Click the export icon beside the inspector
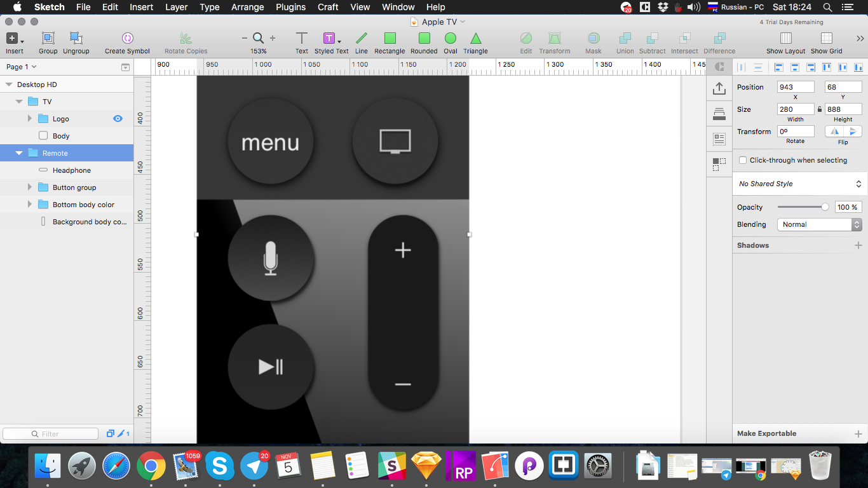Viewport: 868px width, 488px height. click(x=719, y=88)
